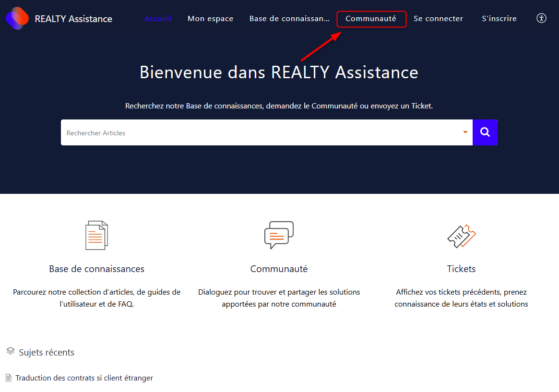The image size is (559, 392).
Task: Open the accessibility options icon
Action: point(541,19)
